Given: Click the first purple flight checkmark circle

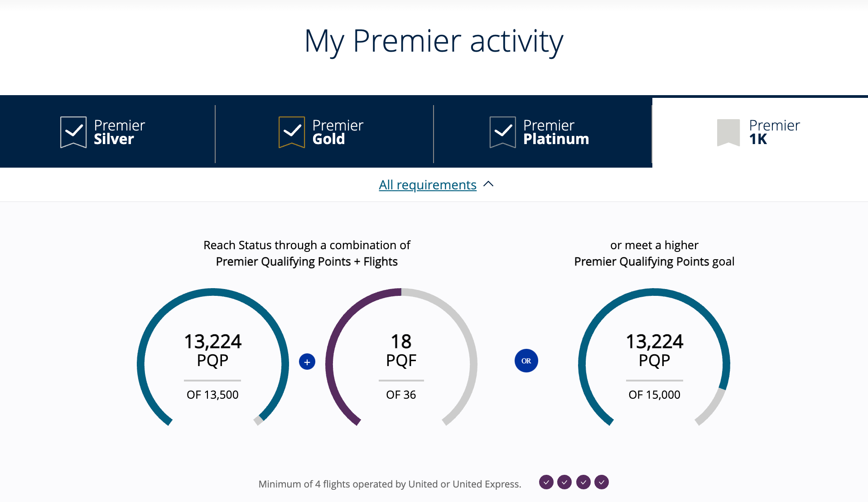Looking at the screenshot, I should (x=546, y=482).
